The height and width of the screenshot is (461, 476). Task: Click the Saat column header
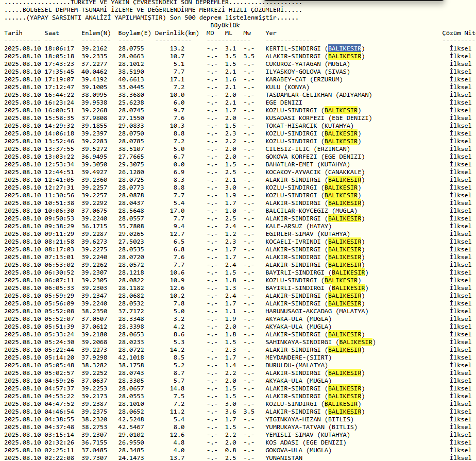[x=52, y=33]
